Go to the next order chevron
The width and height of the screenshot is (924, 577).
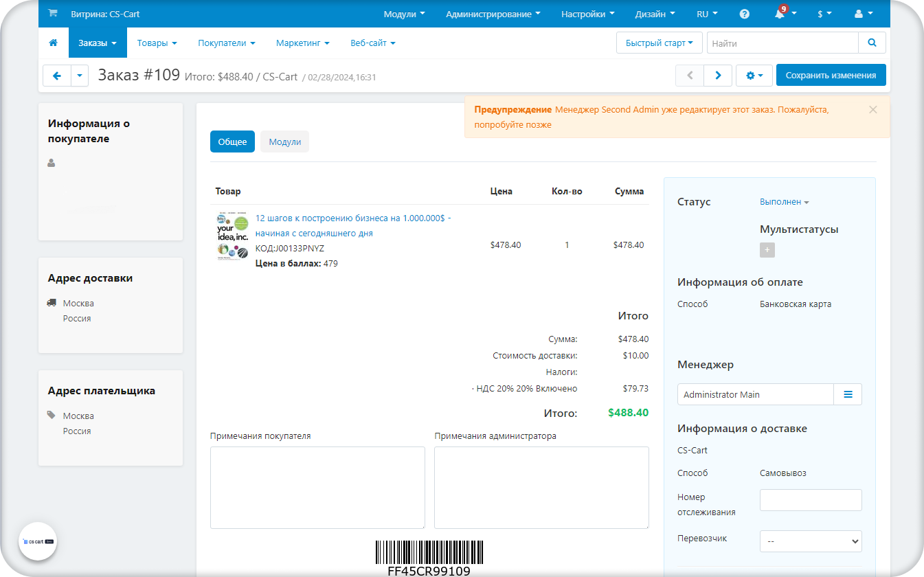pyautogui.click(x=718, y=76)
